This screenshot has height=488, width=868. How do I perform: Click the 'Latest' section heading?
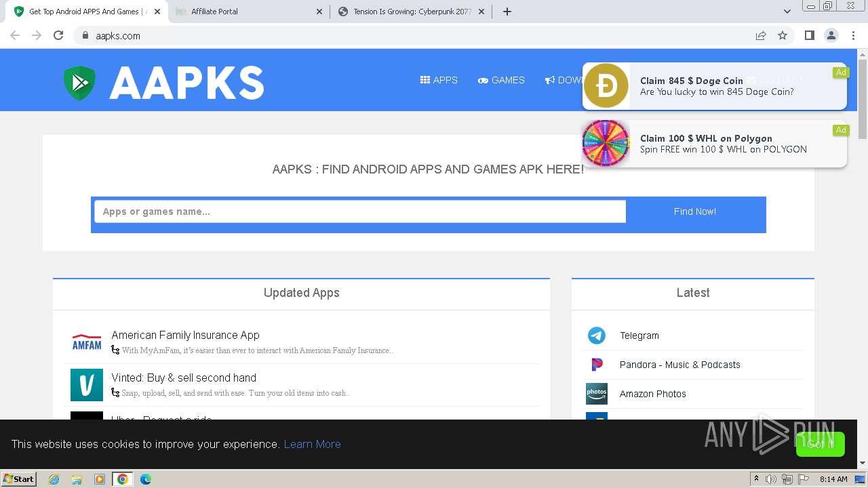(x=693, y=293)
